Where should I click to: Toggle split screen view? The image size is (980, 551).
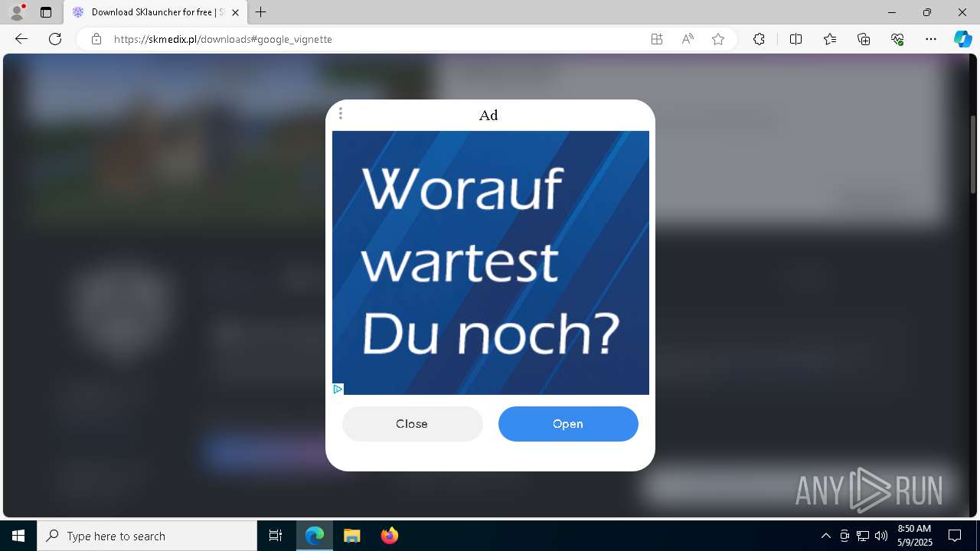click(795, 39)
